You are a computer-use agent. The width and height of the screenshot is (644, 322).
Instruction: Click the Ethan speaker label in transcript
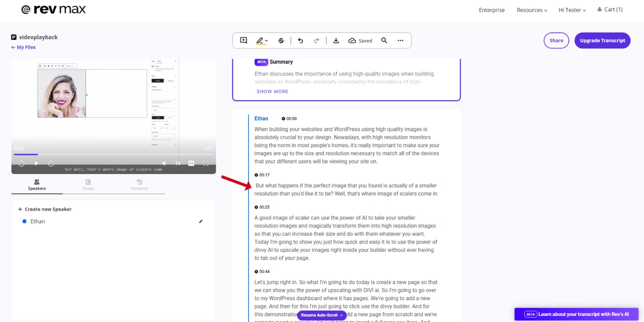(x=261, y=118)
